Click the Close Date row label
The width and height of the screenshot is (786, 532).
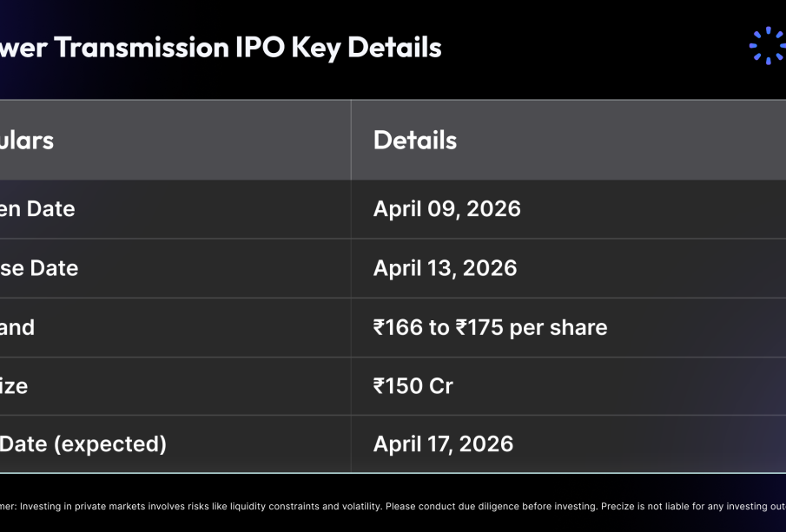(x=39, y=268)
